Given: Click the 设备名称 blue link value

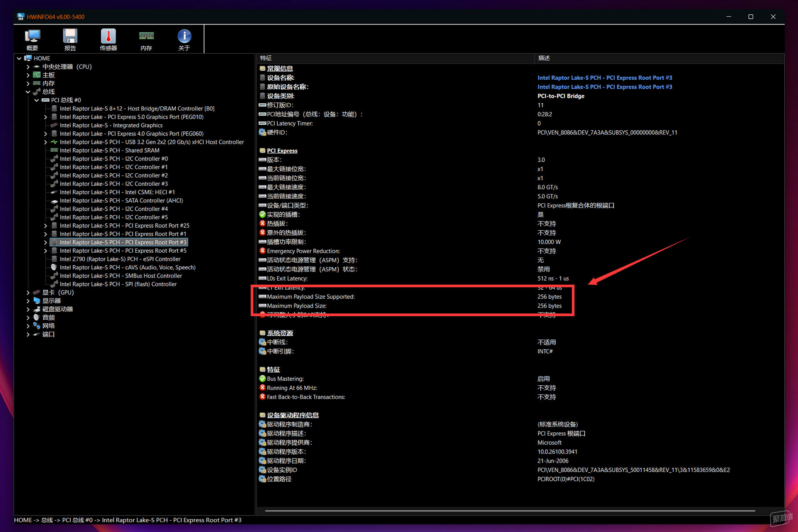Looking at the screenshot, I should [x=604, y=78].
